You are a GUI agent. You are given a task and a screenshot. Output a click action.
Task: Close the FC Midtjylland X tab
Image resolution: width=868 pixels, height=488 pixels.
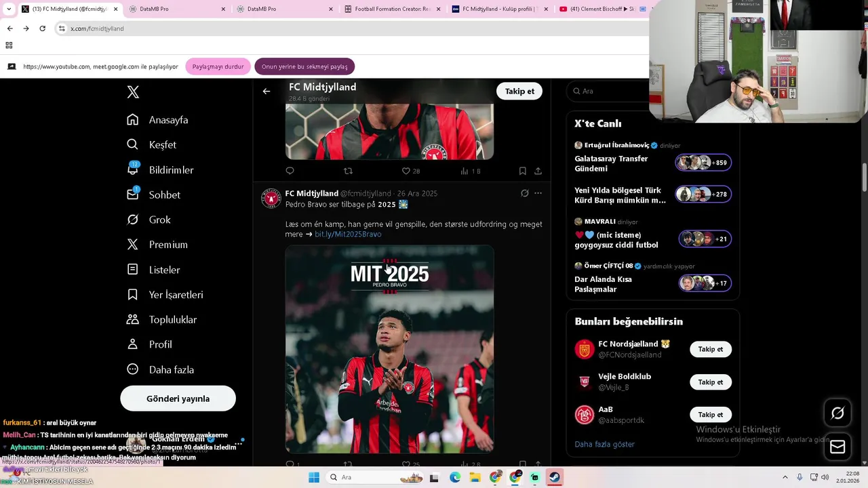tap(115, 9)
